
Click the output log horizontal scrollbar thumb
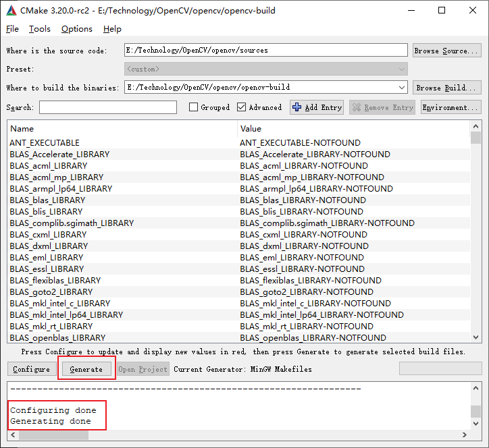pyautogui.click(x=53, y=435)
